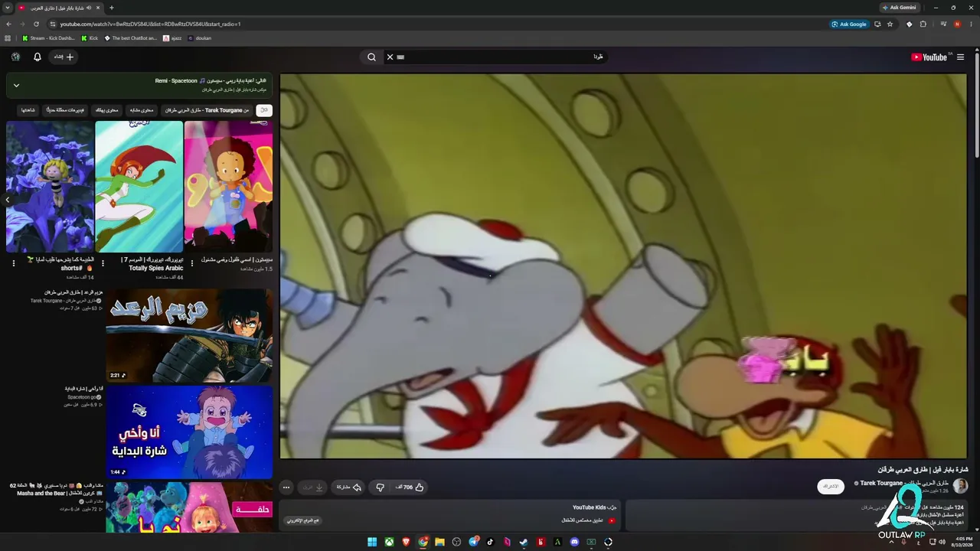This screenshot has height=551, width=980.
Task: Open the 2:21 sword anime video thumbnail
Action: pos(189,335)
